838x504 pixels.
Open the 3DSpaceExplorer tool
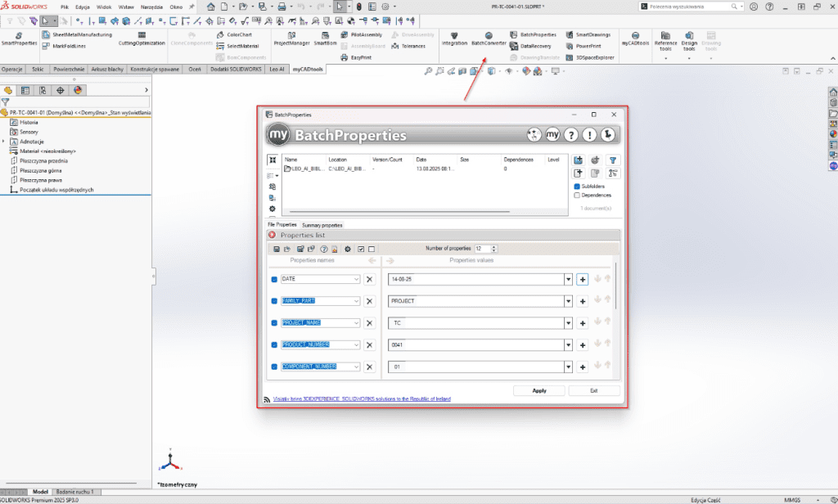point(590,57)
